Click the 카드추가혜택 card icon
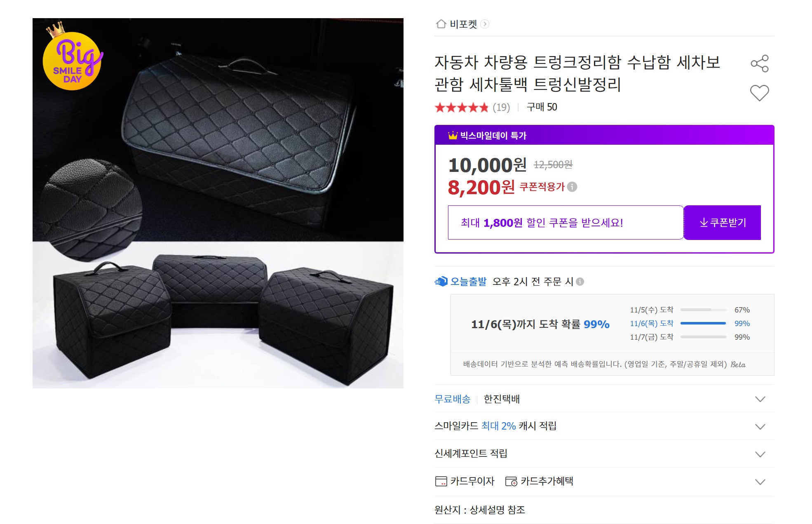 (x=511, y=481)
